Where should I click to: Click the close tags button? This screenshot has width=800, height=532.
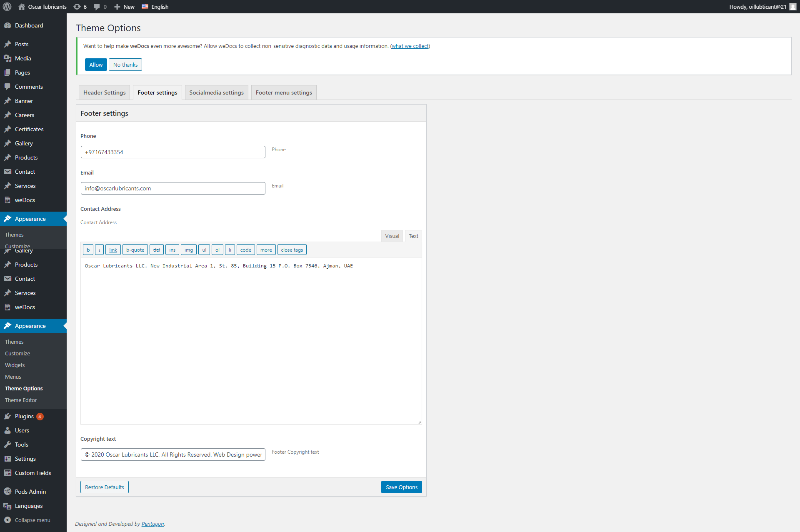coord(292,250)
